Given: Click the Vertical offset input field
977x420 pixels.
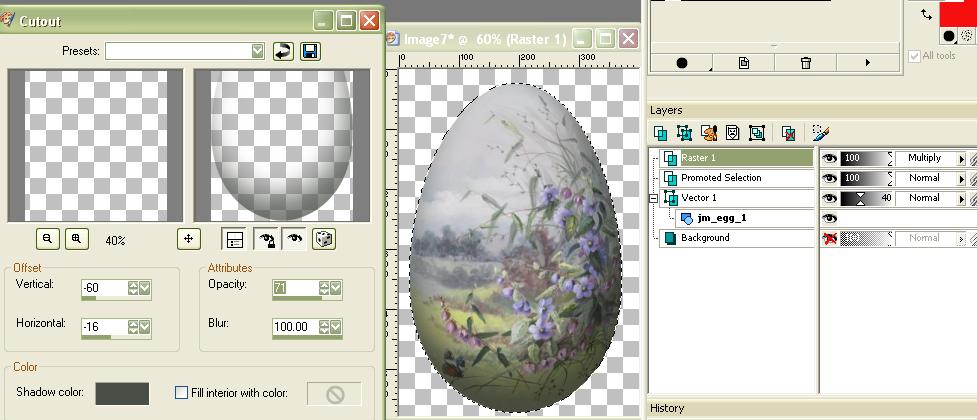Looking at the screenshot, I should 104,288.
